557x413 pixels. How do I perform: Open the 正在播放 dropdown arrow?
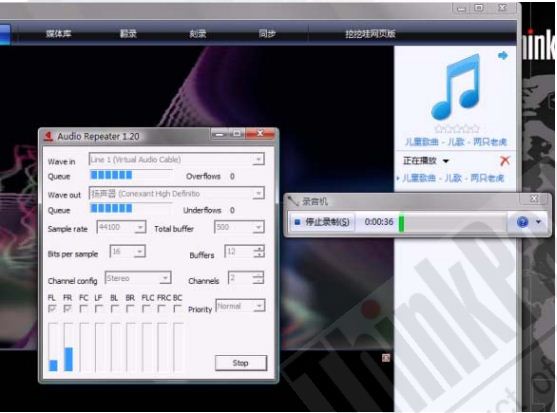coord(446,161)
